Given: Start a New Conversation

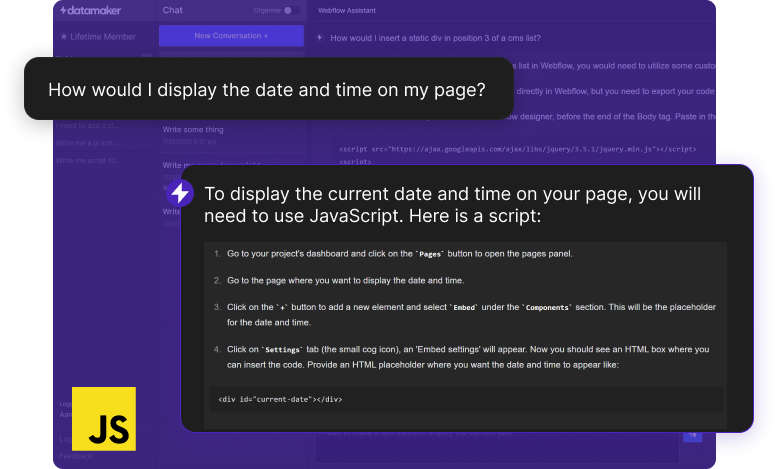Looking at the screenshot, I should click(231, 36).
